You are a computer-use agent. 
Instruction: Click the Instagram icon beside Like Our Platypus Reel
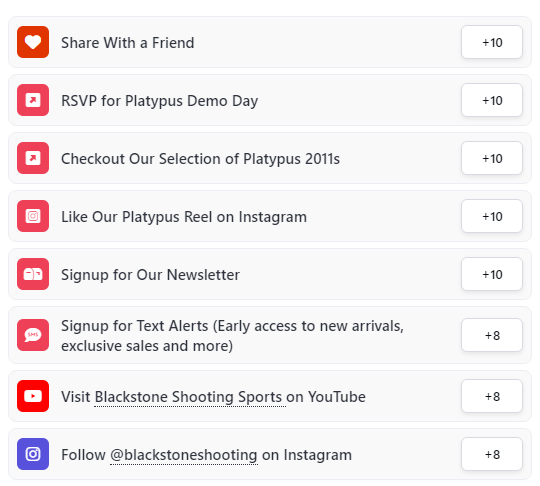[33, 216]
